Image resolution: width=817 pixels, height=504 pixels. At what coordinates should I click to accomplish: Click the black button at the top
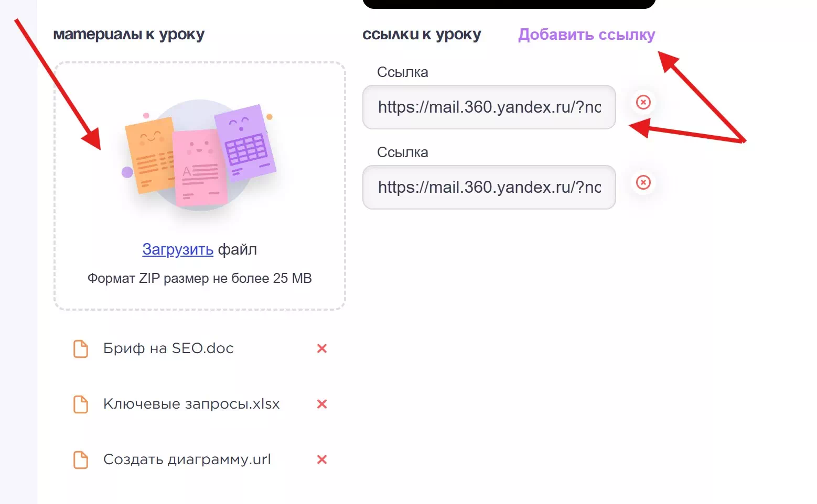(x=509, y=4)
